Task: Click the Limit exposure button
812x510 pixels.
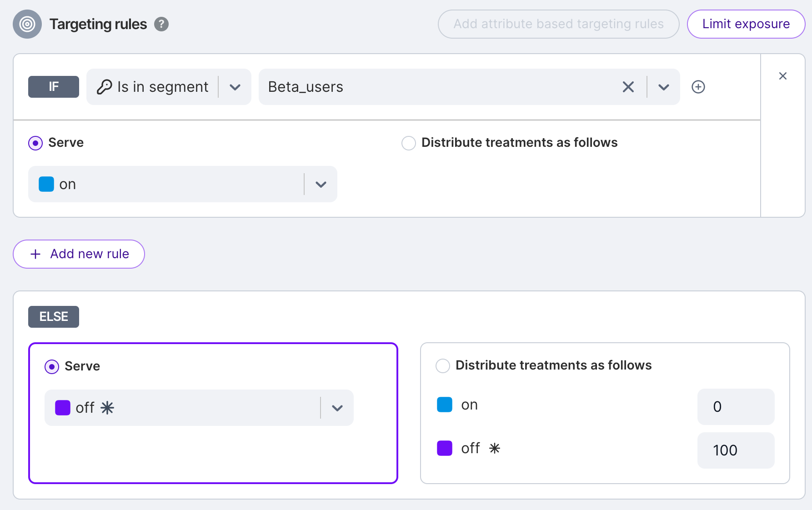Action: click(x=746, y=24)
